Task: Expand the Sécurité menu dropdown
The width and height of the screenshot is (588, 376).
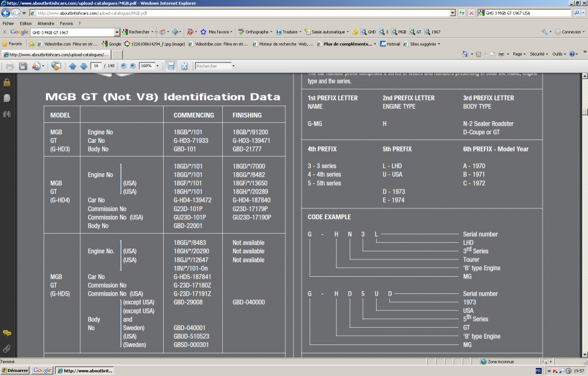Action: coord(539,54)
